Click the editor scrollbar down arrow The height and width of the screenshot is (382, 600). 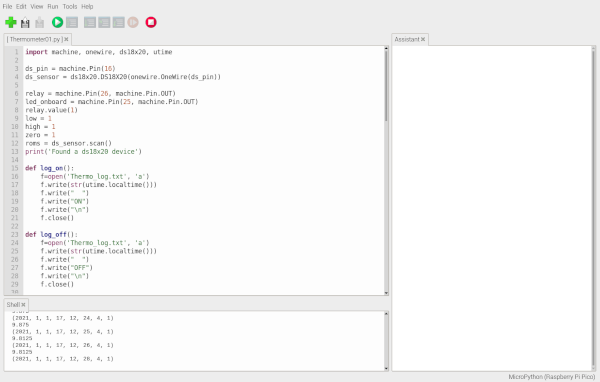pos(386,293)
